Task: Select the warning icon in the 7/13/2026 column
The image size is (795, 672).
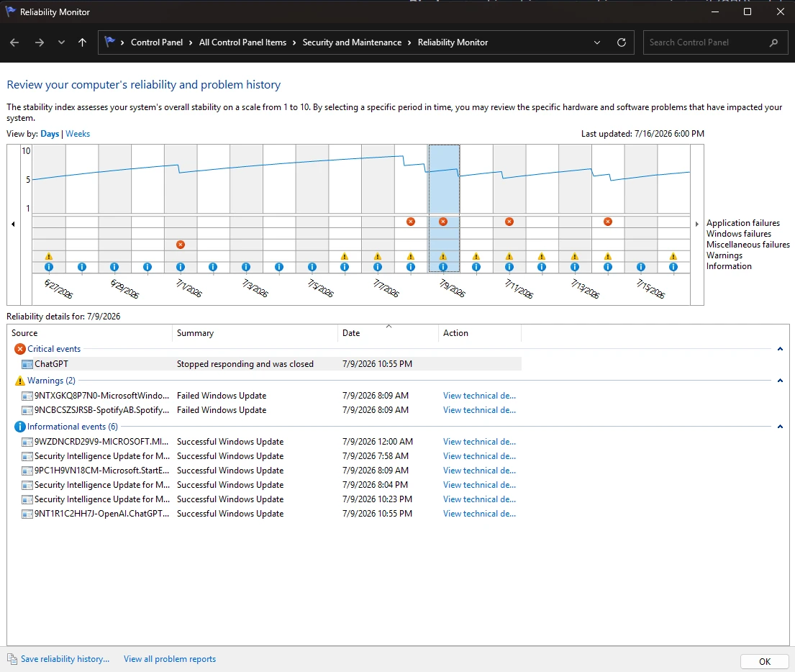Action: coord(574,256)
